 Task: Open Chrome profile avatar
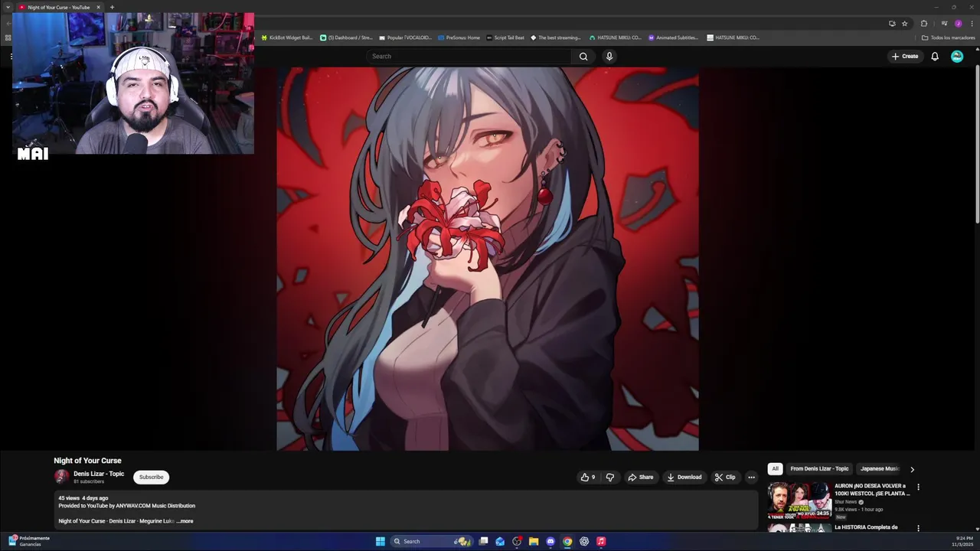(958, 24)
